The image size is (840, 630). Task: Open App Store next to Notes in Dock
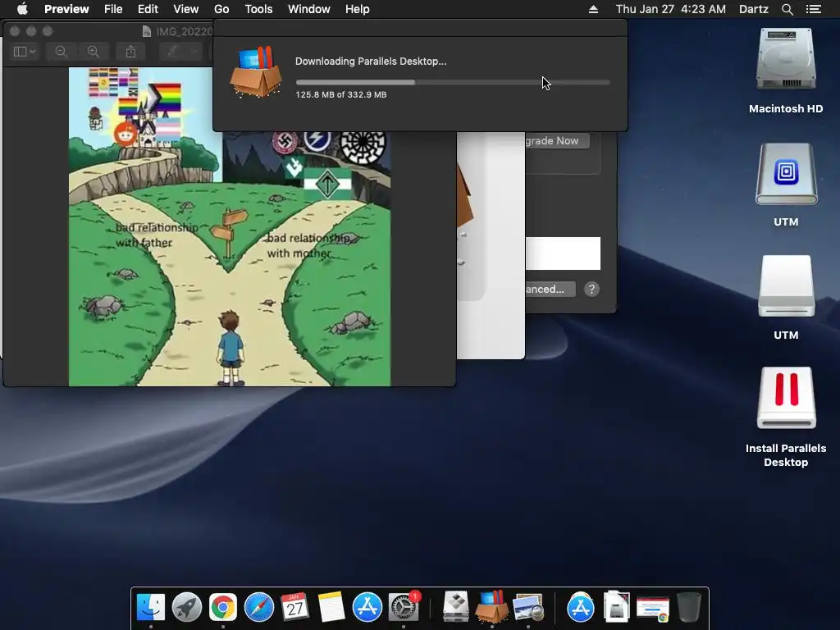[367, 608]
